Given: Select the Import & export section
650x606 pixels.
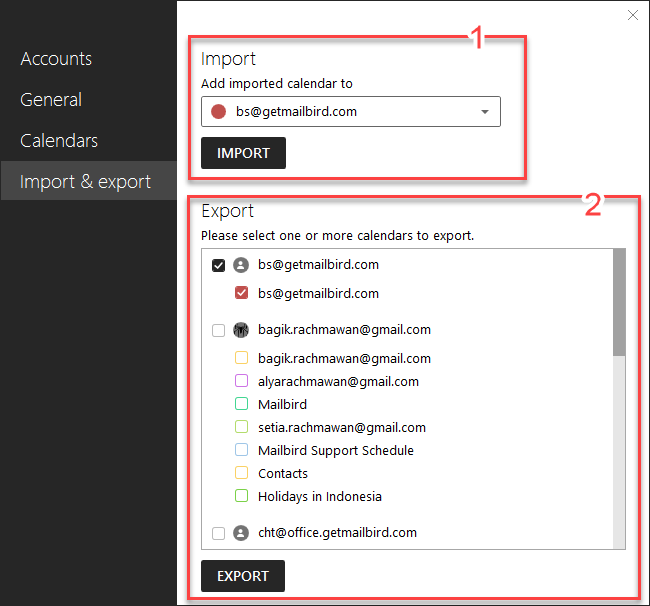Looking at the screenshot, I should pyautogui.click(x=89, y=181).
